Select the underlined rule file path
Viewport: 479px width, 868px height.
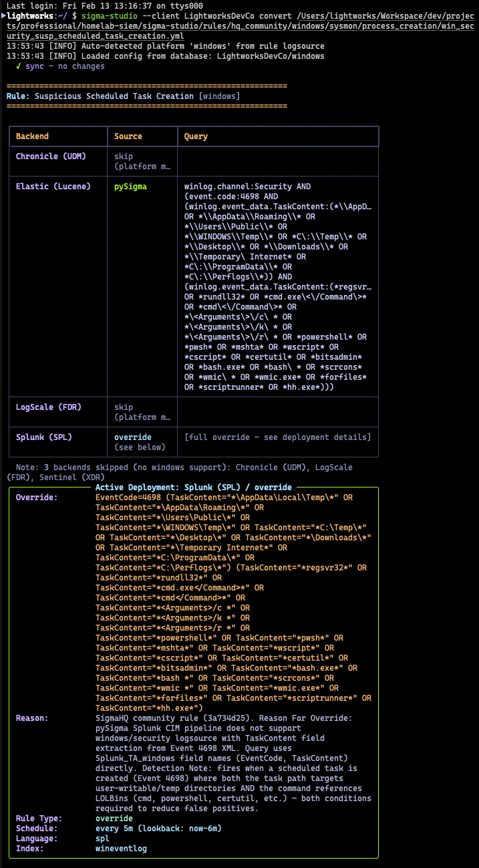pos(240,25)
